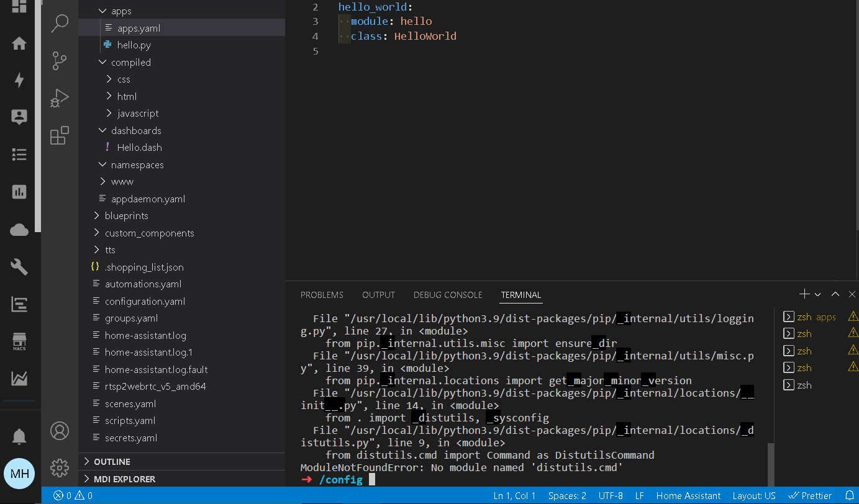
Task: Expand the css folder
Action: [117, 79]
